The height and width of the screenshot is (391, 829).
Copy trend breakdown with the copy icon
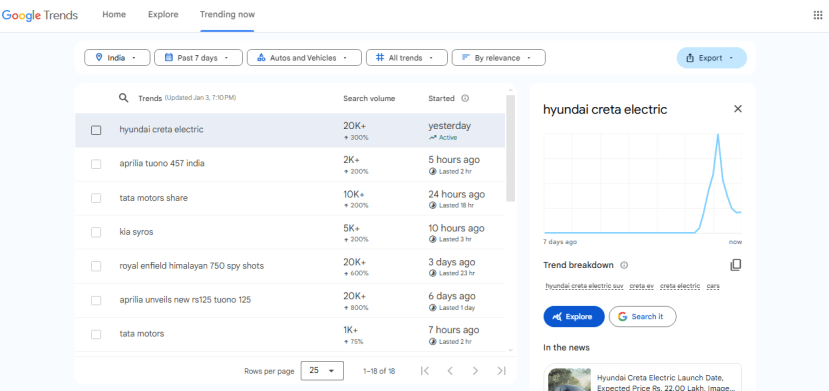735,265
